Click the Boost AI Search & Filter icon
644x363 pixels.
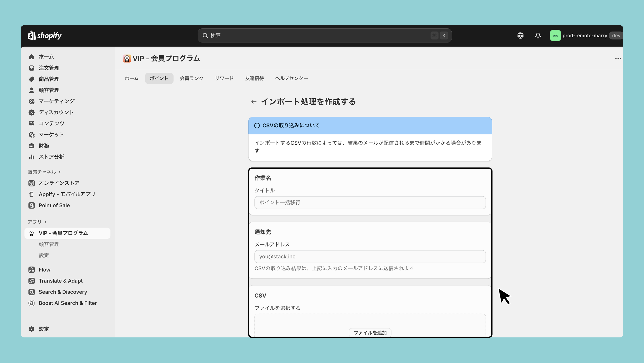(x=32, y=303)
